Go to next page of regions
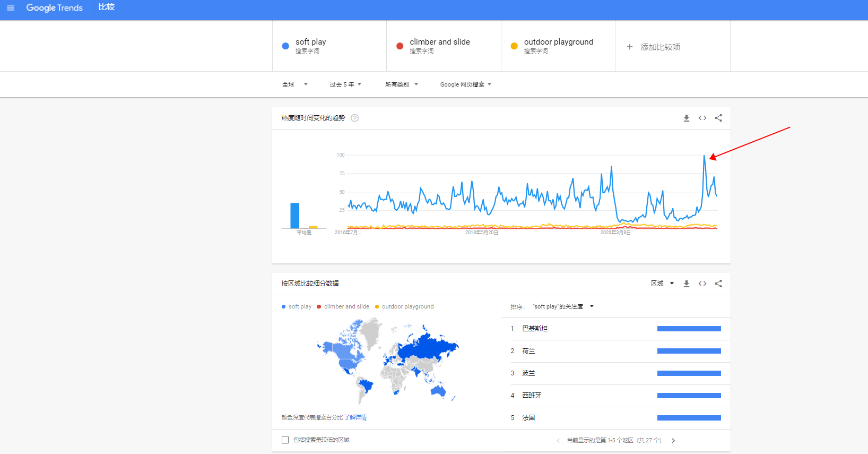The height and width of the screenshot is (454, 868). click(x=673, y=441)
